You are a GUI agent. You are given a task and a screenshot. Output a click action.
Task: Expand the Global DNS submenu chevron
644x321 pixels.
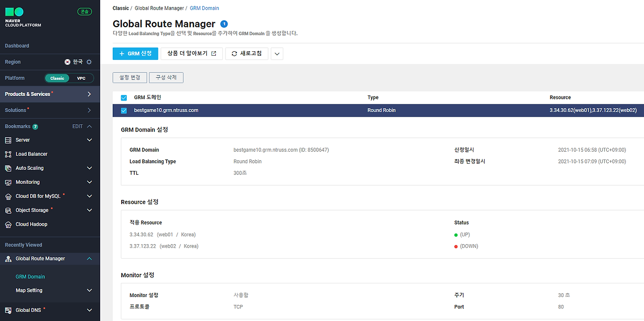pos(90,310)
